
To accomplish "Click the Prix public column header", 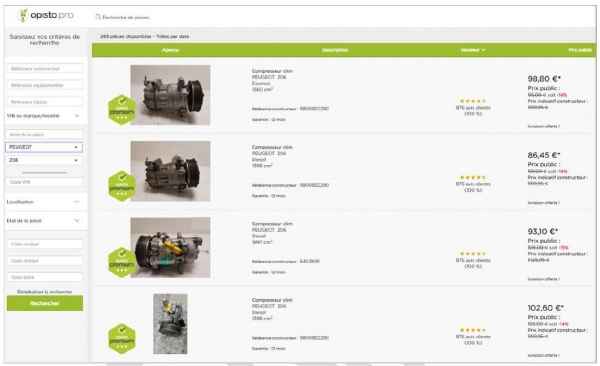I will pyautogui.click(x=580, y=50).
